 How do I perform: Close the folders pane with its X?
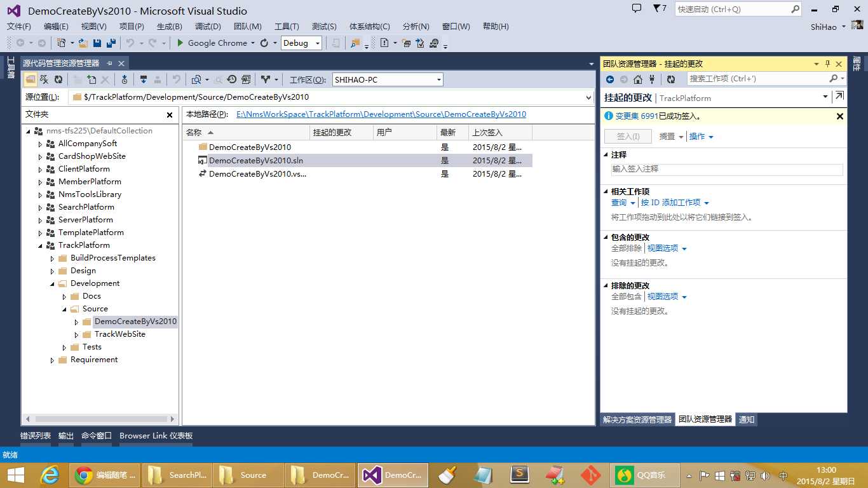click(x=170, y=115)
